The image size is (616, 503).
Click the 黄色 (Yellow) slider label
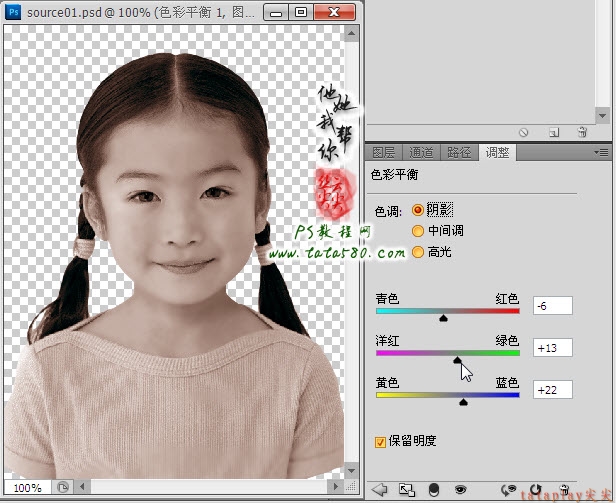[x=387, y=383]
